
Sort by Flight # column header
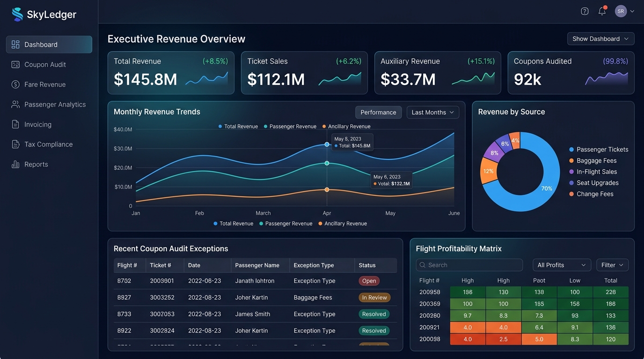[x=127, y=265]
